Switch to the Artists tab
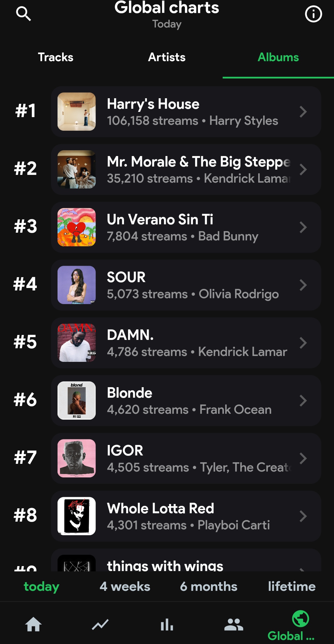Image resolution: width=334 pixels, height=644 pixels. [167, 57]
